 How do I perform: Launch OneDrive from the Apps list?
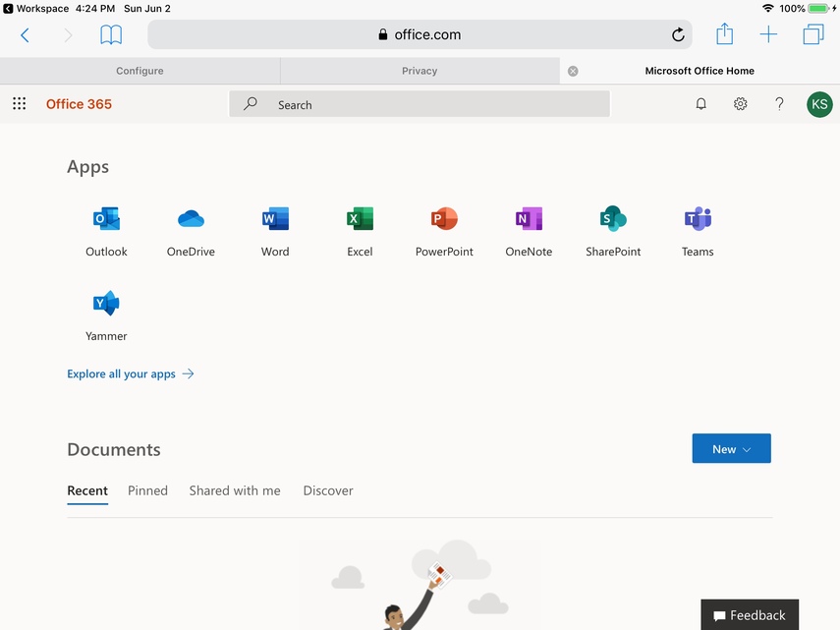point(191,220)
